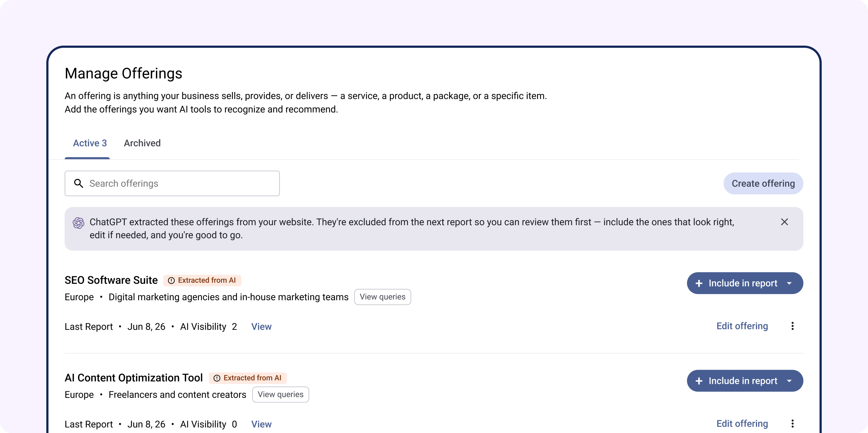Open three-dot menu for SEO Software Suite
The image size is (868, 433).
pyautogui.click(x=792, y=326)
